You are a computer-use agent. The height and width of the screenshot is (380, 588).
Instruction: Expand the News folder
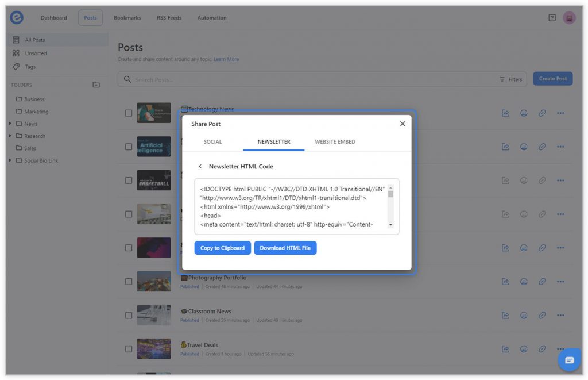coord(10,124)
